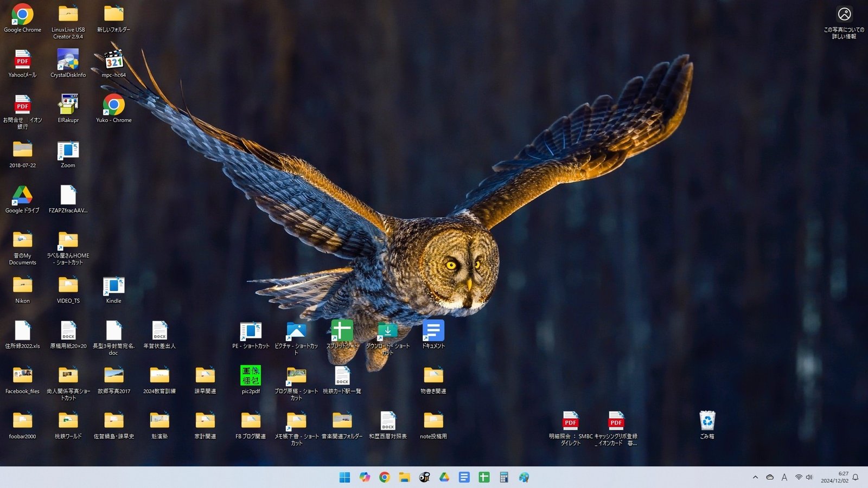
Task: Open the 桃鉄カード駅一覧 document
Action: [x=342, y=380]
